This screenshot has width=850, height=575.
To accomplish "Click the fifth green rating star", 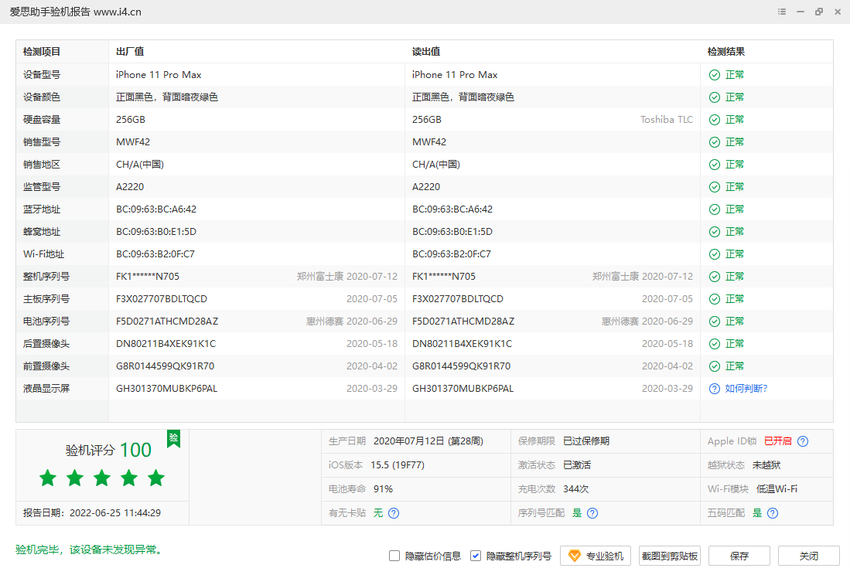I will click(156, 478).
